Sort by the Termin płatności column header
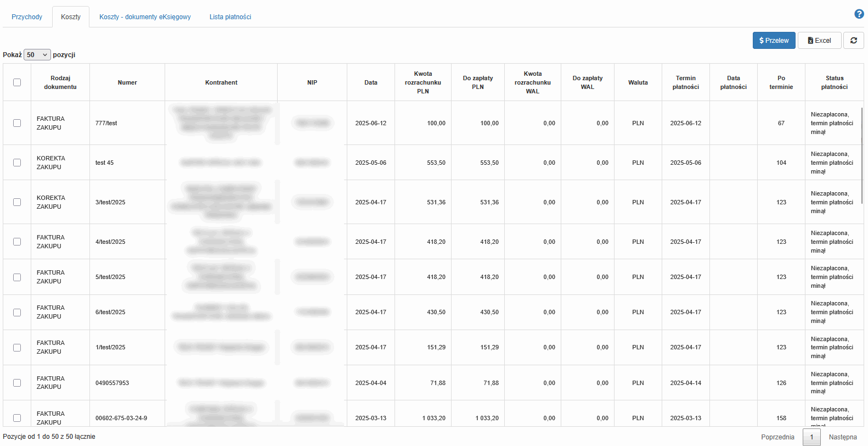The image size is (868, 446). (x=685, y=82)
